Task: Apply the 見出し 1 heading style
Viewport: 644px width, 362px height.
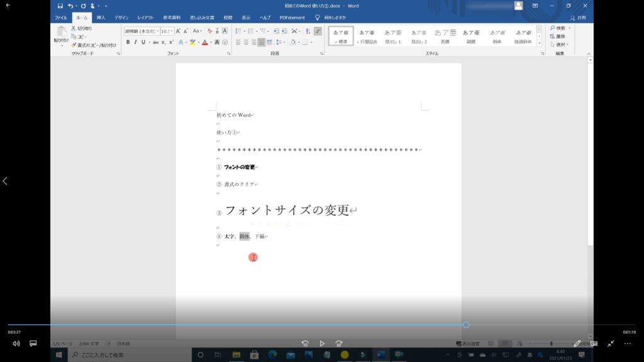Action: pos(392,36)
